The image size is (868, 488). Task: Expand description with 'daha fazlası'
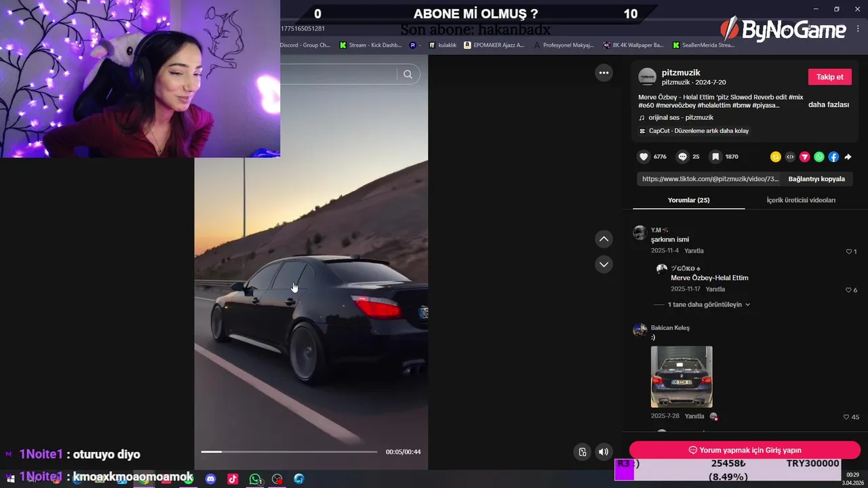(829, 104)
